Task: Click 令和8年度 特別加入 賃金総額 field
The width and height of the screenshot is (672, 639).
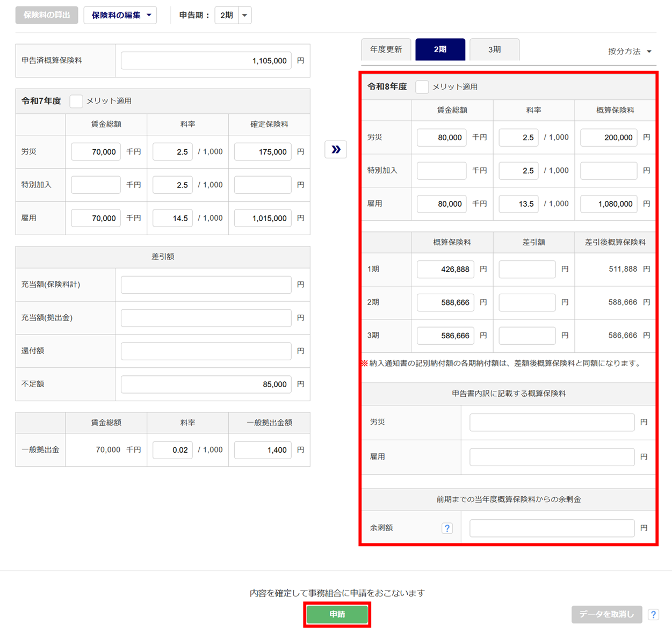Action: click(x=442, y=171)
